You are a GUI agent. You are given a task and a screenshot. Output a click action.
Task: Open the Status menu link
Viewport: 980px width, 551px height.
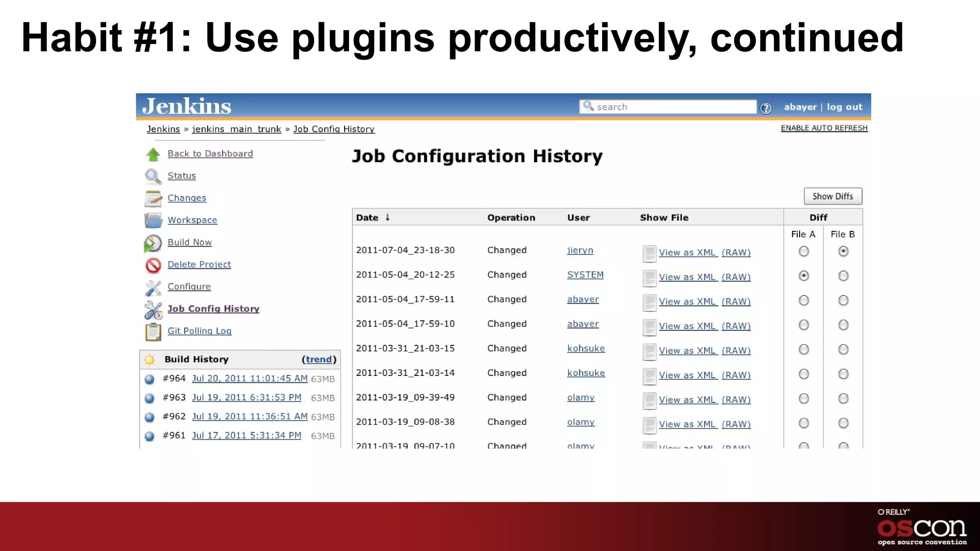pyautogui.click(x=182, y=176)
